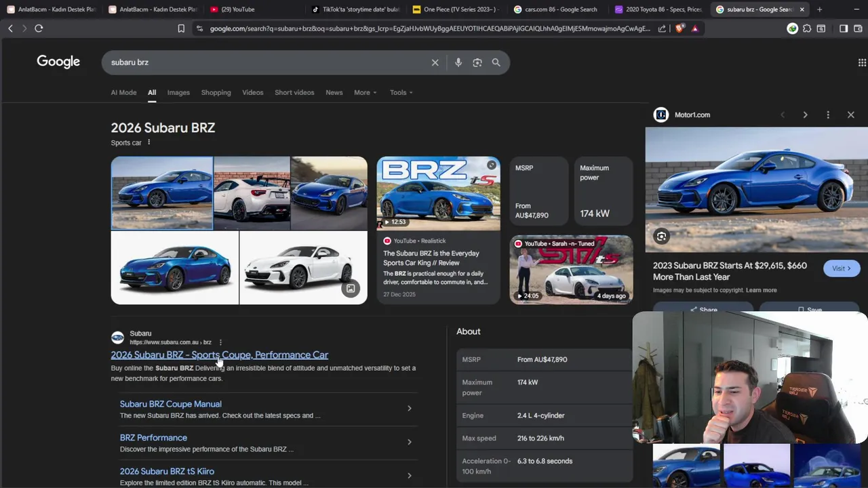Image resolution: width=868 pixels, height=488 pixels.
Task: Play the Sarah -n- Tuned 24:05 video
Action: coord(572,269)
